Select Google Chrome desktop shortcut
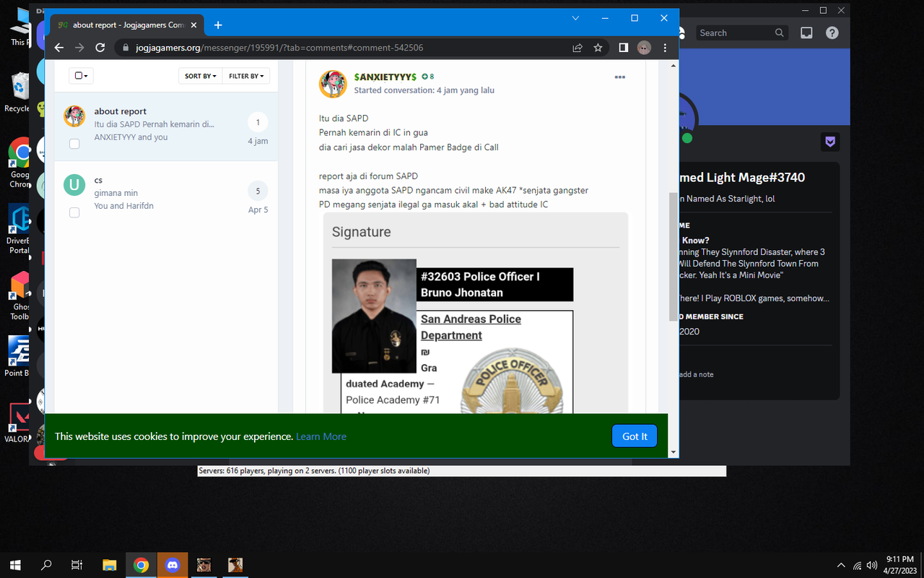 (18, 163)
